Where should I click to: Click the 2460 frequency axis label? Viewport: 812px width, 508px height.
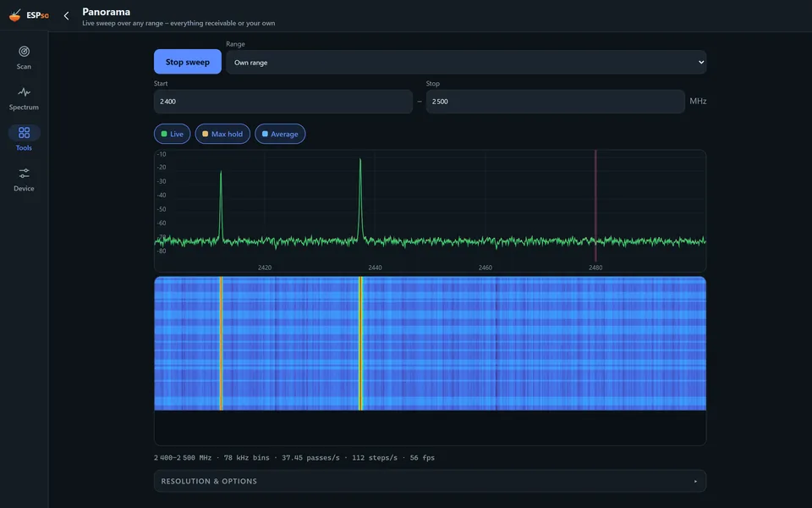486,268
